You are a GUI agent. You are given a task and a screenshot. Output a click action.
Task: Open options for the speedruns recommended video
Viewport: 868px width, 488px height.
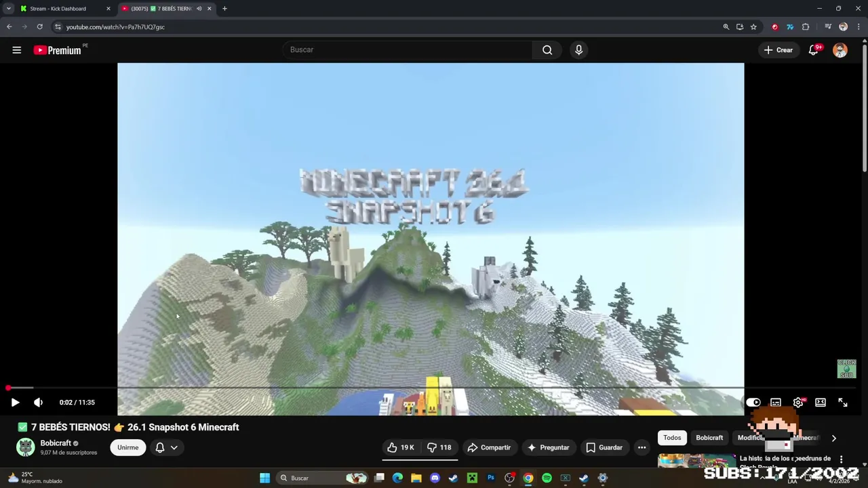click(842, 460)
